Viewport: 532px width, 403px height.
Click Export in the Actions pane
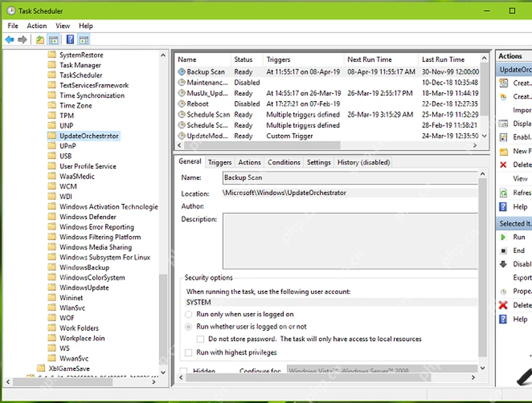[522, 278]
